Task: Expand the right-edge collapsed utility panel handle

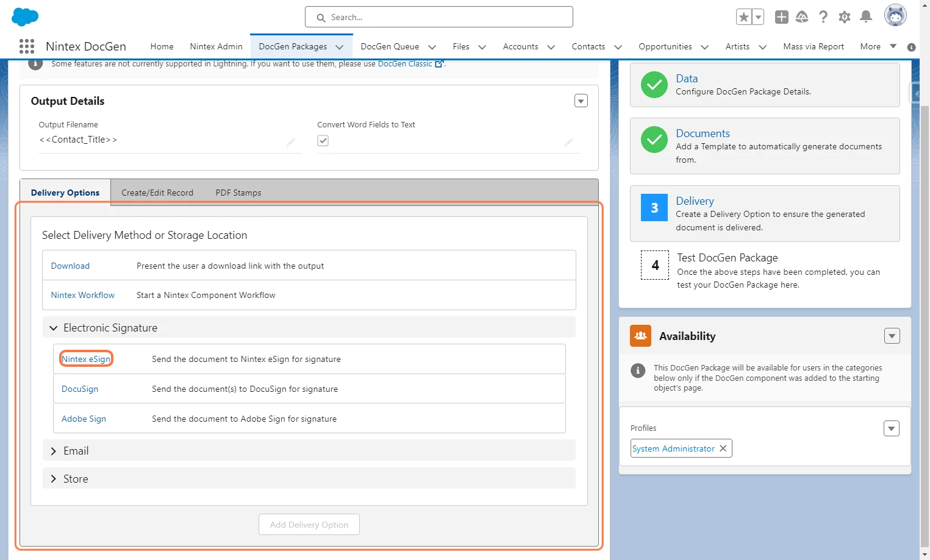Action: pyautogui.click(x=915, y=93)
